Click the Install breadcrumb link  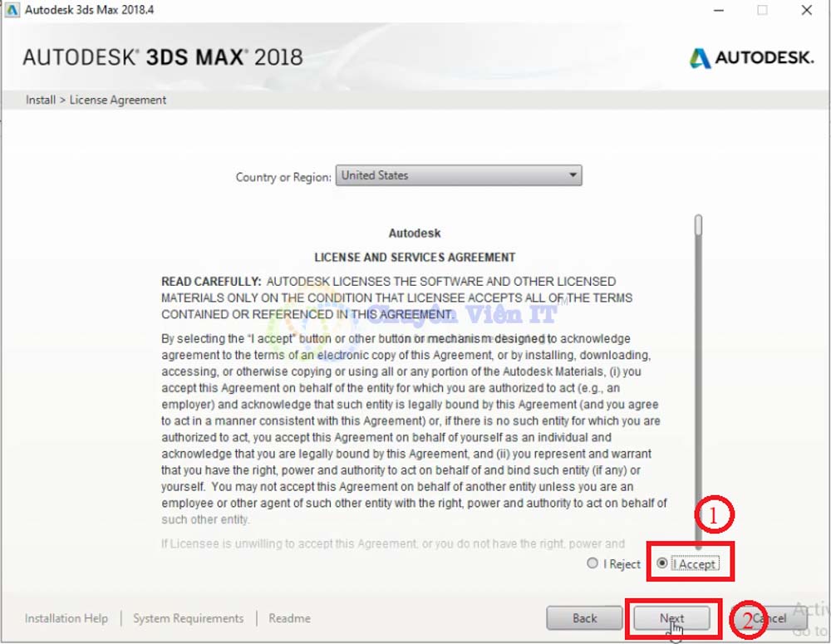pos(40,99)
